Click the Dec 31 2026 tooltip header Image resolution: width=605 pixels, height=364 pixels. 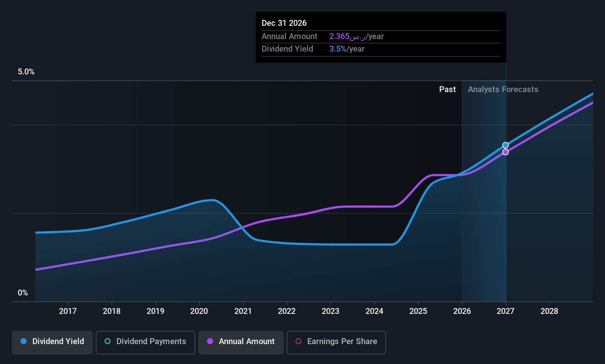point(284,23)
